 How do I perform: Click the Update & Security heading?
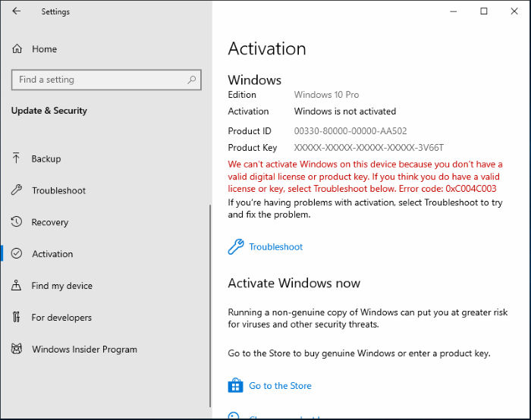[x=49, y=111]
